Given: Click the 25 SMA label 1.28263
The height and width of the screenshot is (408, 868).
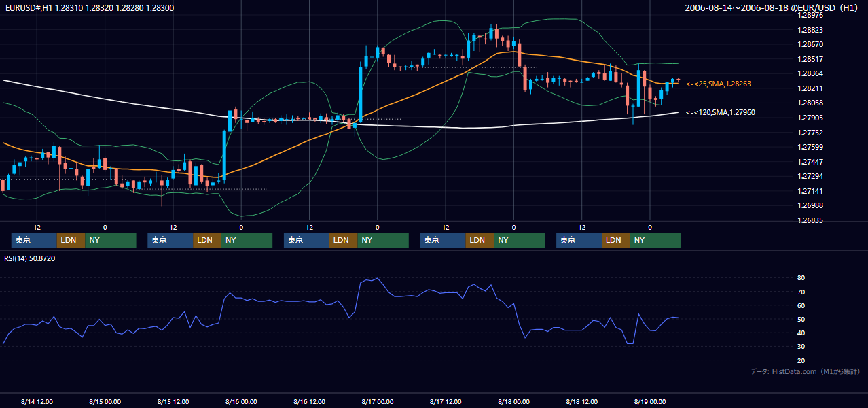Looking at the screenshot, I should 719,84.
